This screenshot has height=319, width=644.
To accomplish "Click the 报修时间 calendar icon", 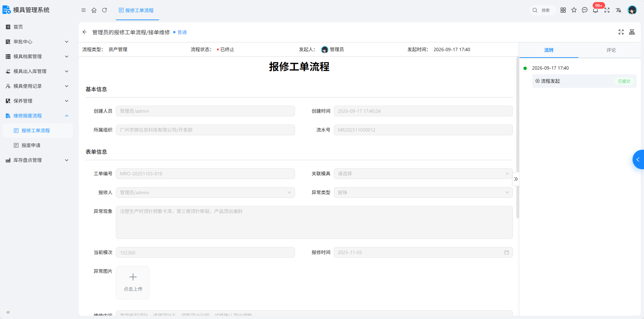I will click(506, 252).
